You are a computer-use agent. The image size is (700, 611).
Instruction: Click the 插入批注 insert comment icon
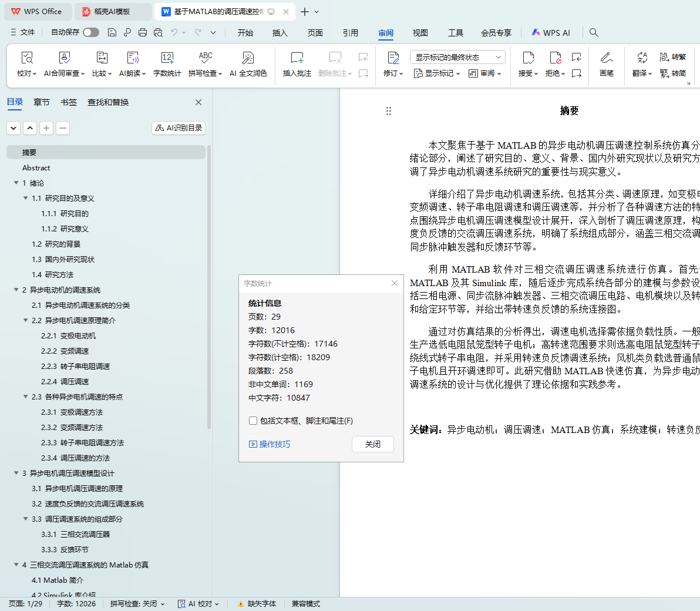(x=297, y=58)
